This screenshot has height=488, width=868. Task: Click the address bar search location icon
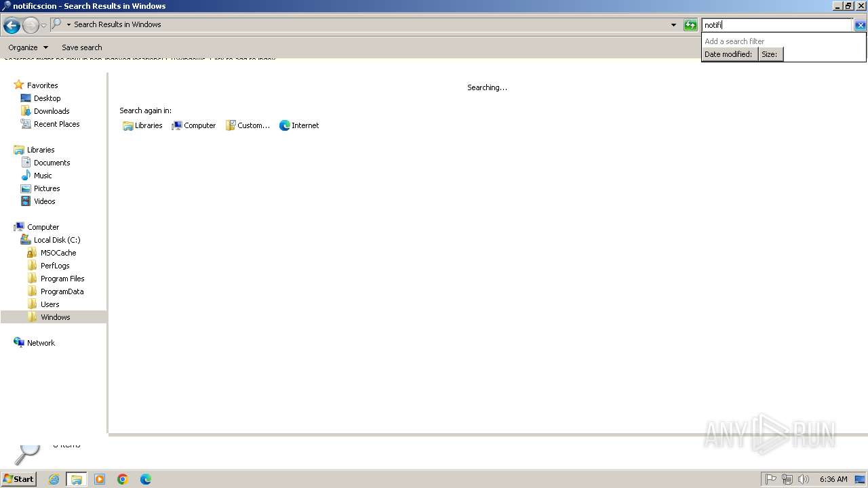(57, 24)
